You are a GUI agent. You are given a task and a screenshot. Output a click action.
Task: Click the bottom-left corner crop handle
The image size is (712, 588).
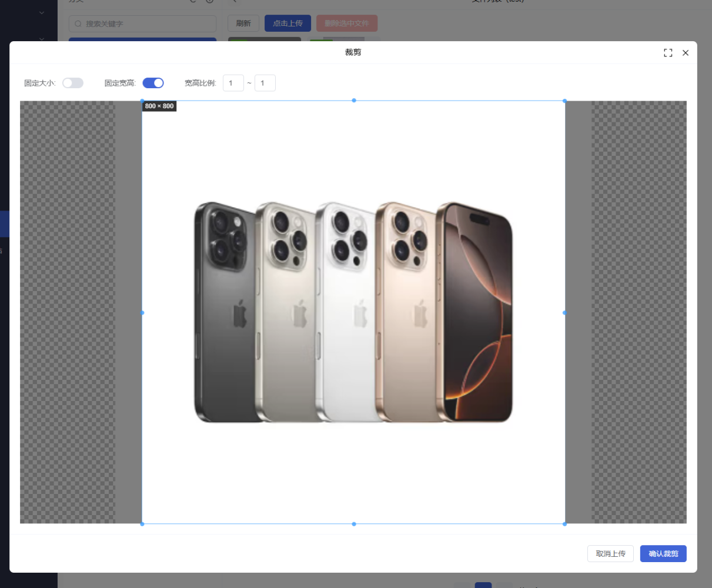pyautogui.click(x=142, y=524)
